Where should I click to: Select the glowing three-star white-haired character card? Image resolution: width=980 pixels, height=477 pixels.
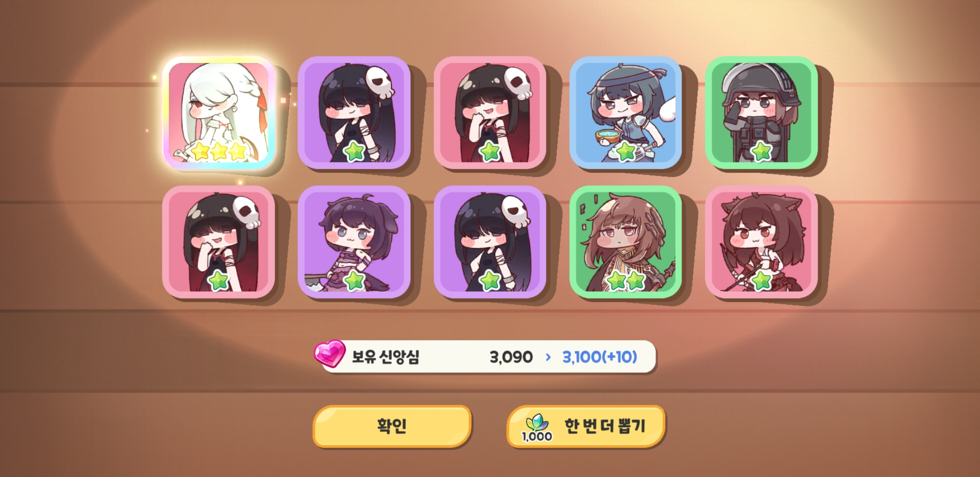pos(219,113)
